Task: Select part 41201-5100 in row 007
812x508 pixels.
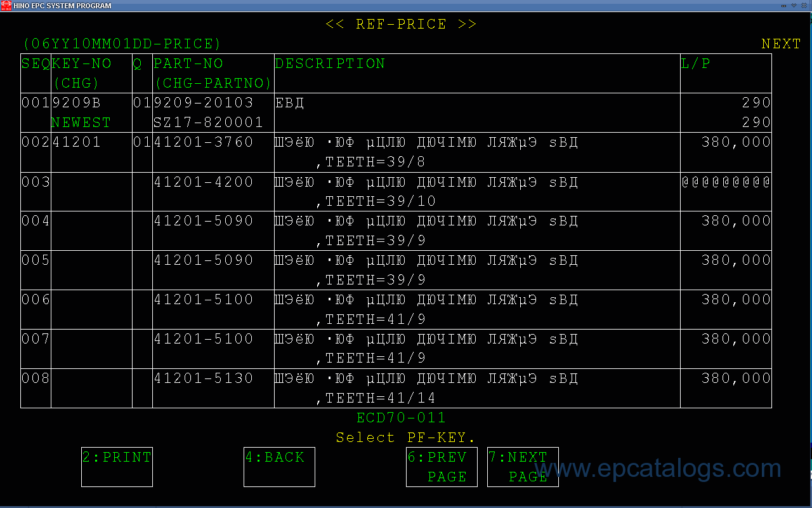Action: coord(204,339)
